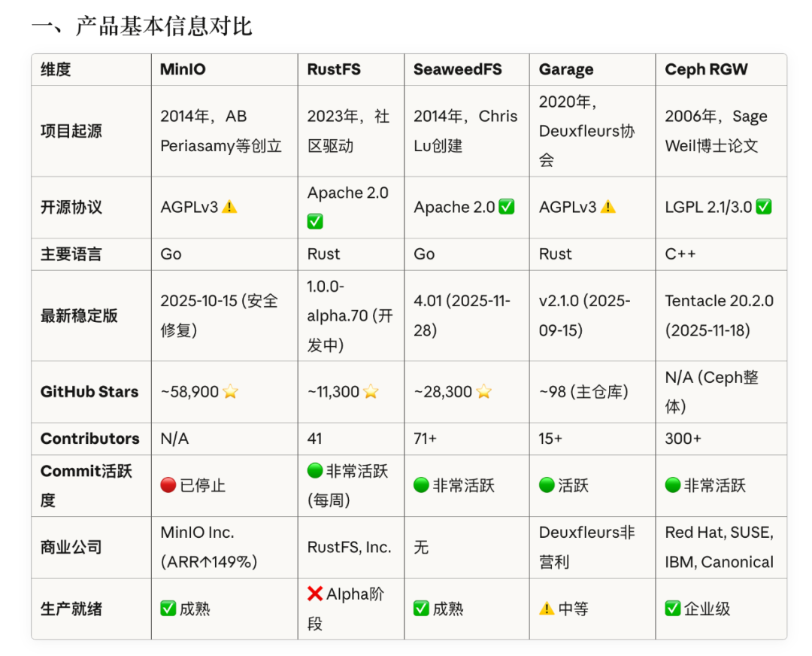
Task: Click the green circle in SeaweedFS commit cell
Action: click(422, 485)
